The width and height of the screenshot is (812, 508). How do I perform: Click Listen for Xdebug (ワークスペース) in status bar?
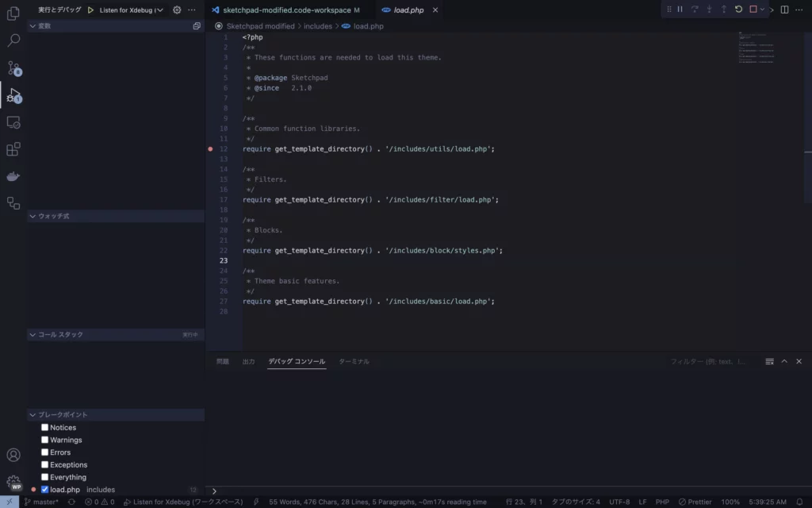pyautogui.click(x=183, y=502)
